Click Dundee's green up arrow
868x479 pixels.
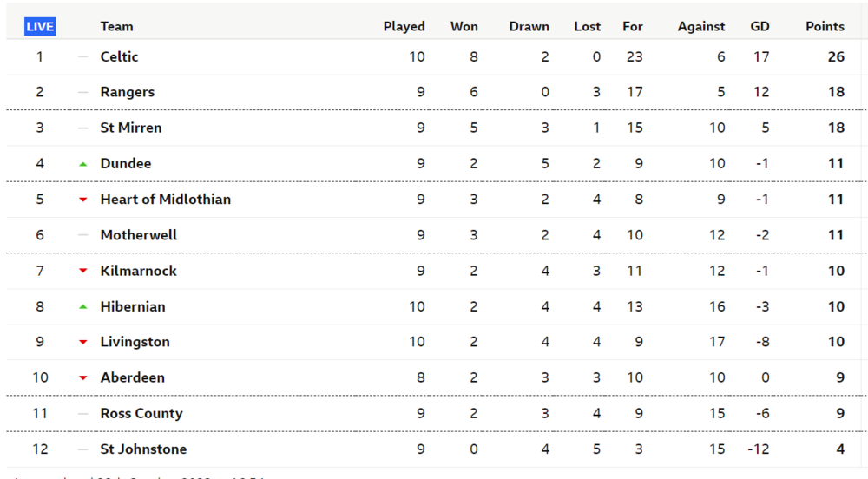pos(83,164)
